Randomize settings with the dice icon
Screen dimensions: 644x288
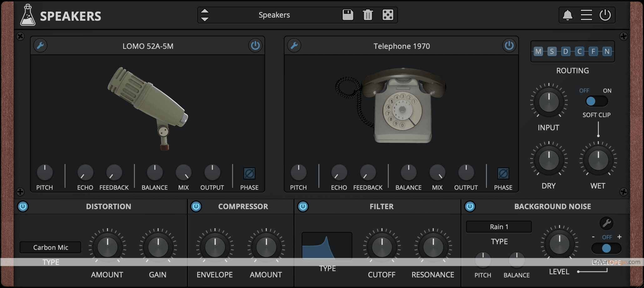pyautogui.click(x=388, y=14)
